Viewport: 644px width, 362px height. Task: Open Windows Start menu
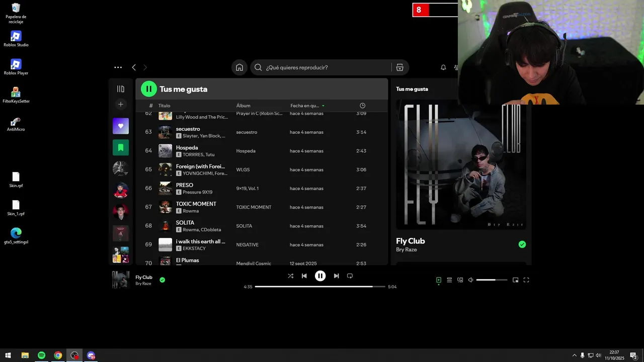click(8, 355)
